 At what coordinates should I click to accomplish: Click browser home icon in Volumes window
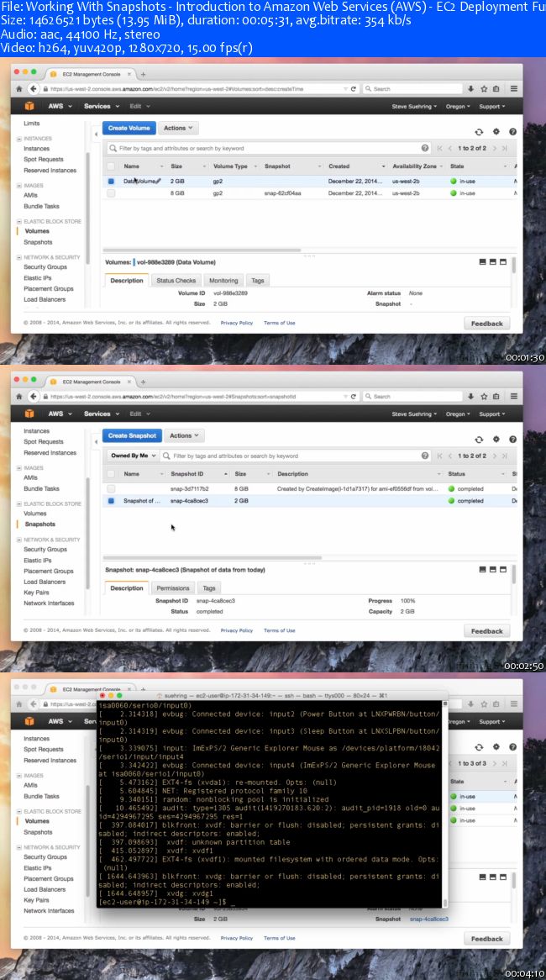[18, 89]
